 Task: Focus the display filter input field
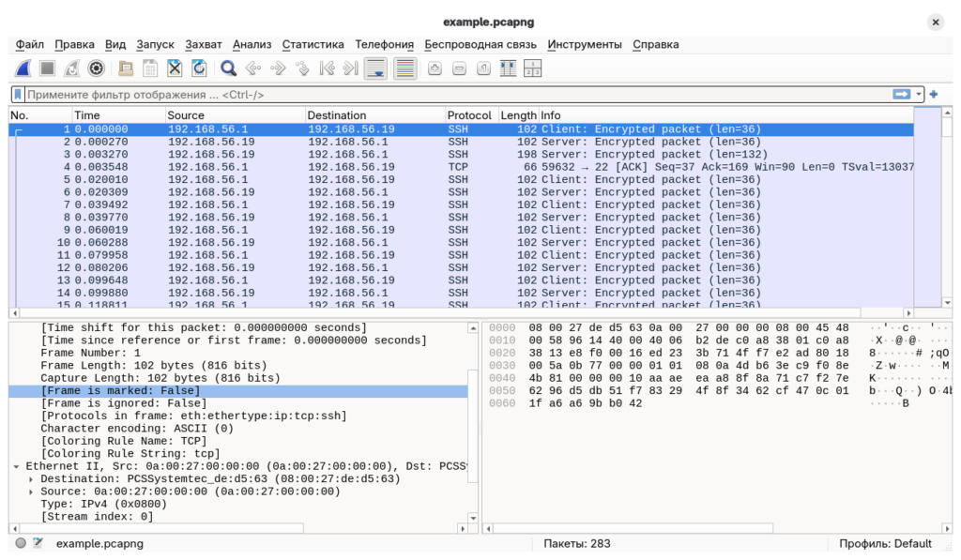(x=457, y=95)
